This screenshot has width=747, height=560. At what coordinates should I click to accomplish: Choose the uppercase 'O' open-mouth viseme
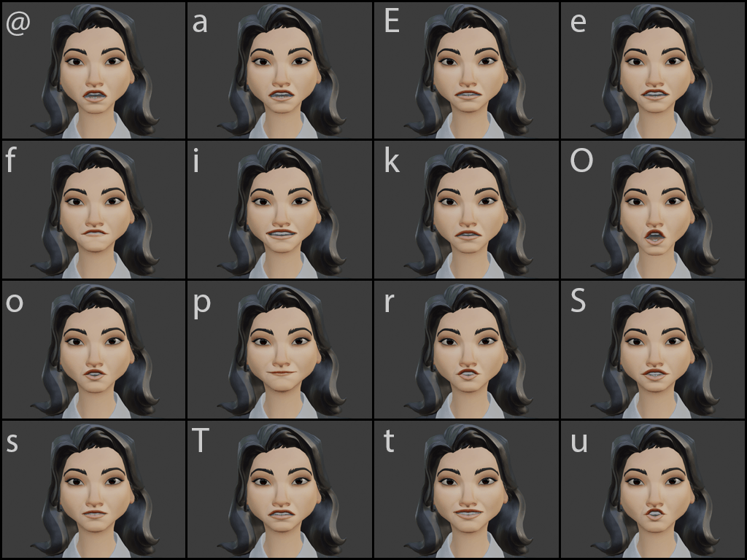pos(653,209)
